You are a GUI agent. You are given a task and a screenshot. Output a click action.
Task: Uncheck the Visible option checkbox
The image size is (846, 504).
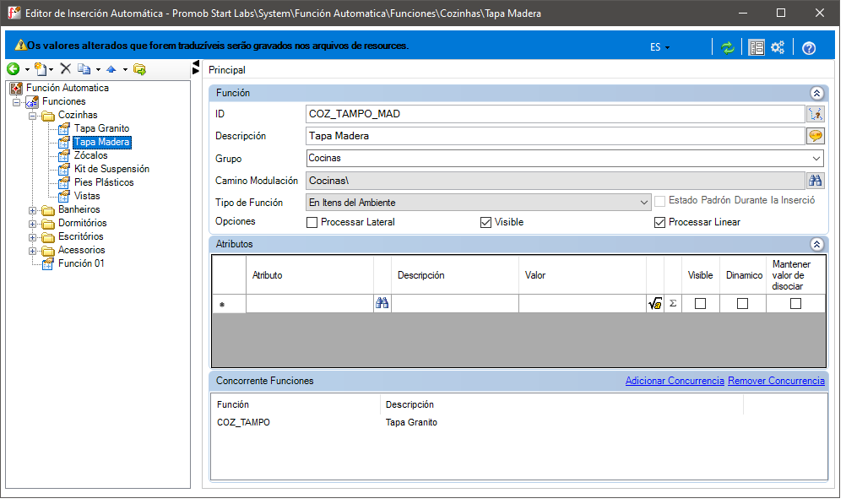pyautogui.click(x=485, y=222)
